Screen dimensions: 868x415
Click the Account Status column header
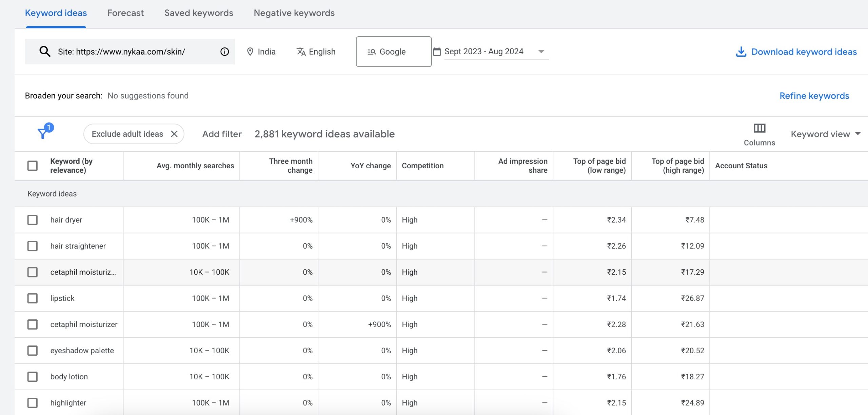[741, 166]
